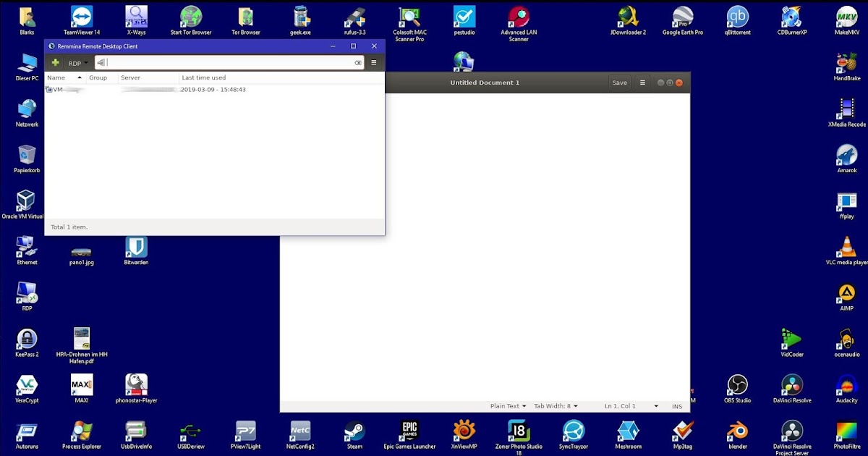This screenshot has height=456, width=868.
Task: Open Remmina's hamburger menu
Action: click(374, 62)
